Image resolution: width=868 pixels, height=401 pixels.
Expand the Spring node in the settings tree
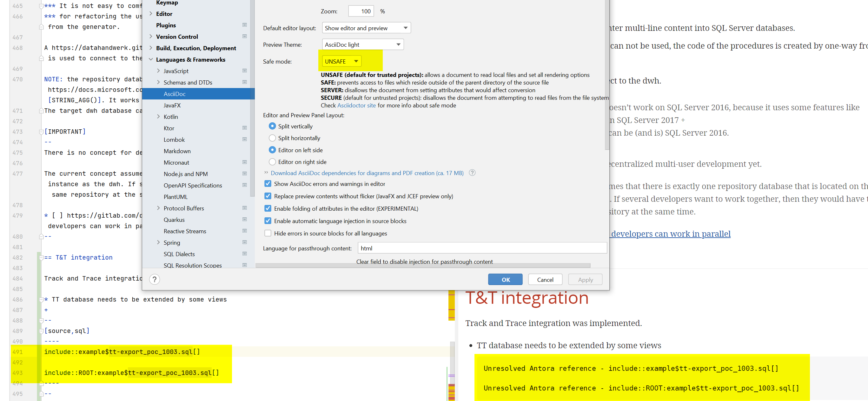tap(158, 242)
